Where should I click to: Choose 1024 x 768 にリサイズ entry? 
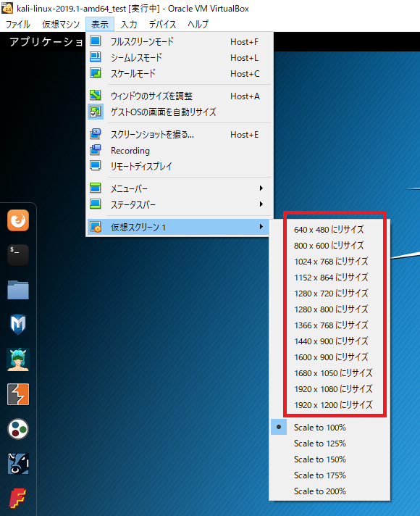(331, 262)
